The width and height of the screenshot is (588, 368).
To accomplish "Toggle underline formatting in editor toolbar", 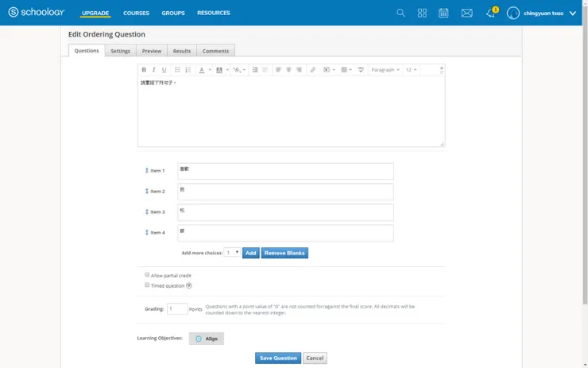I will tap(164, 70).
